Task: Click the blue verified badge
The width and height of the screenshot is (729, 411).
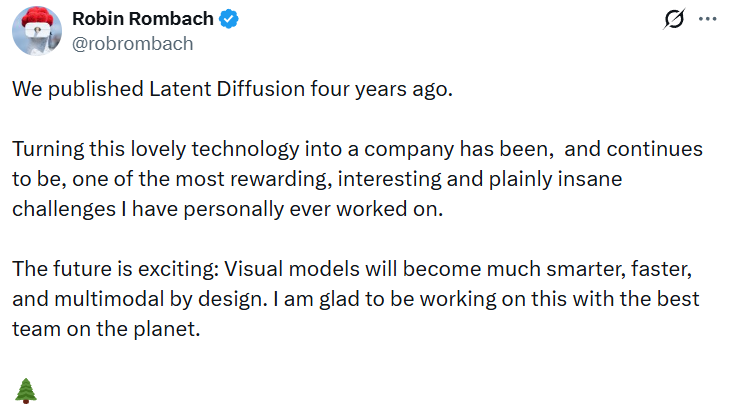Action: (229, 19)
